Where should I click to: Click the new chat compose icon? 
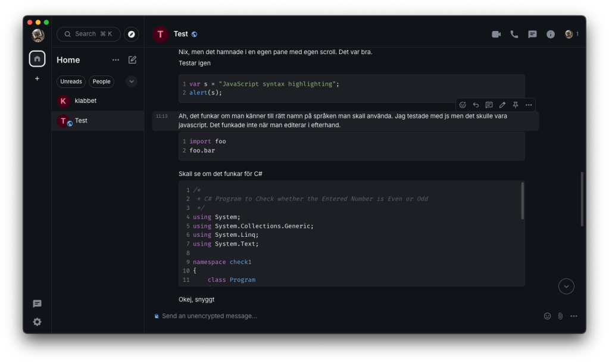[x=132, y=60]
